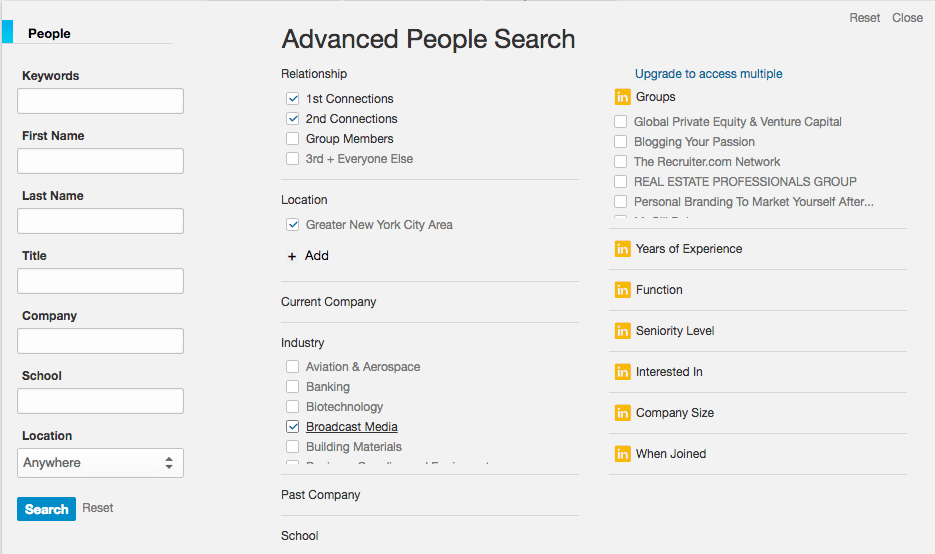935x554 pixels.
Task: Expand the Interested In filter
Action: click(669, 372)
